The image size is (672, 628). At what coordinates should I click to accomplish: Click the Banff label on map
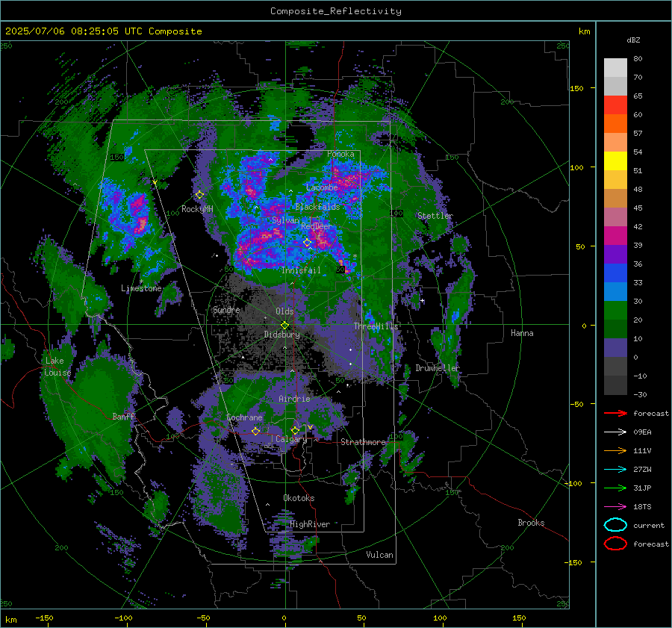tap(123, 416)
